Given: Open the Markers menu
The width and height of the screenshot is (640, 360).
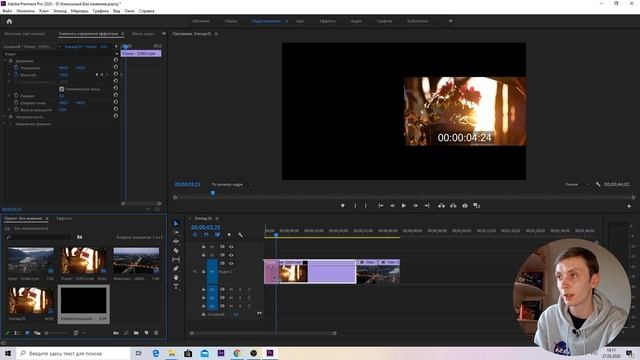Looking at the screenshot, I should 80,11.
